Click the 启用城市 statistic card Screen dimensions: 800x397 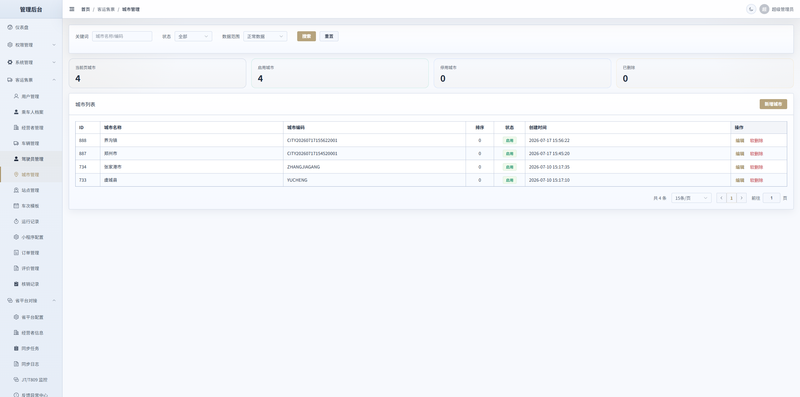tap(340, 73)
